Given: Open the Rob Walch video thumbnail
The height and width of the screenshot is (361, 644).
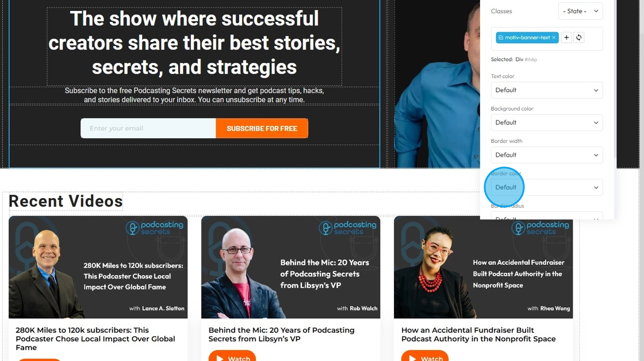Looking at the screenshot, I should coord(291,267).
